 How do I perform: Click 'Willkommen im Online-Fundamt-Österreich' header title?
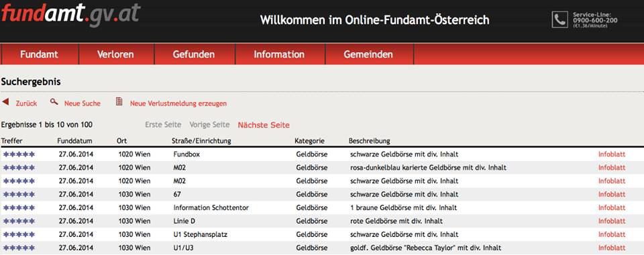[x=374, y=19]
